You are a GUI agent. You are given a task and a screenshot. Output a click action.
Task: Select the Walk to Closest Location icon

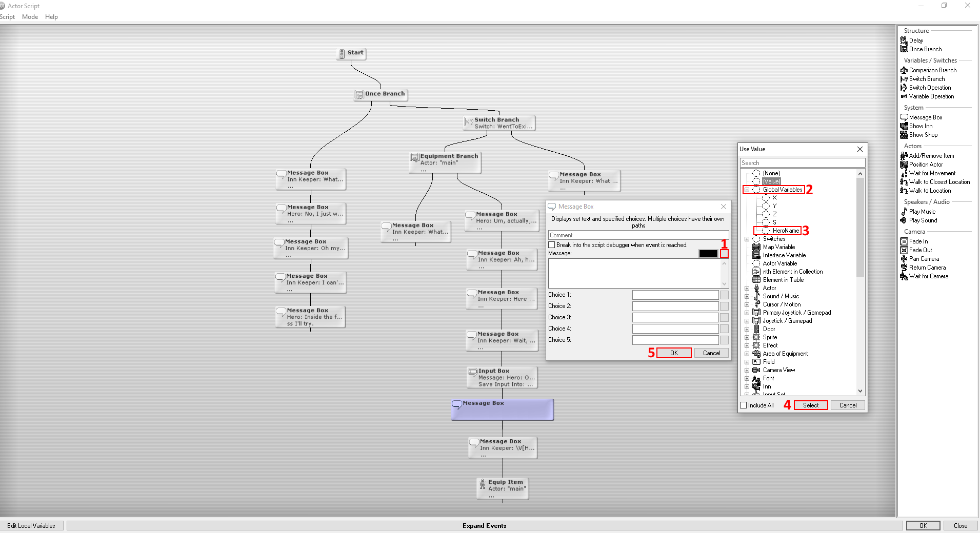click(904, 182)
